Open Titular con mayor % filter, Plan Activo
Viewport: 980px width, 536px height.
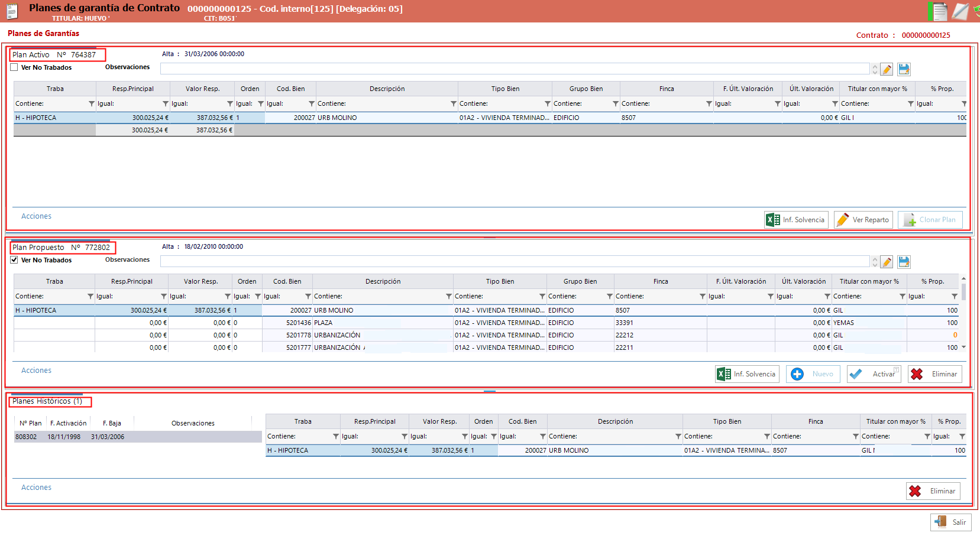tap(911, 103)
